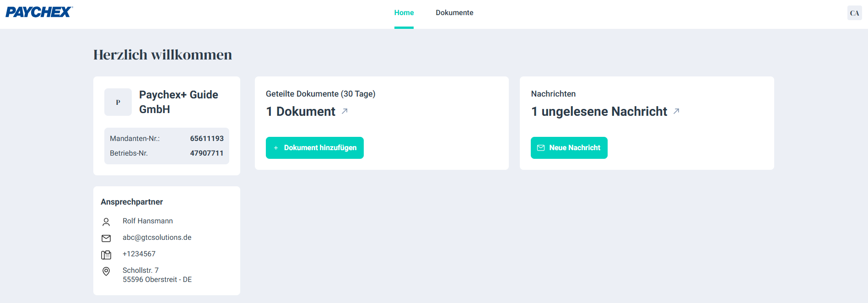Click the Nachrichten card label
The height and width of the screenshot is (303, 868).
(x=553, y=94)
